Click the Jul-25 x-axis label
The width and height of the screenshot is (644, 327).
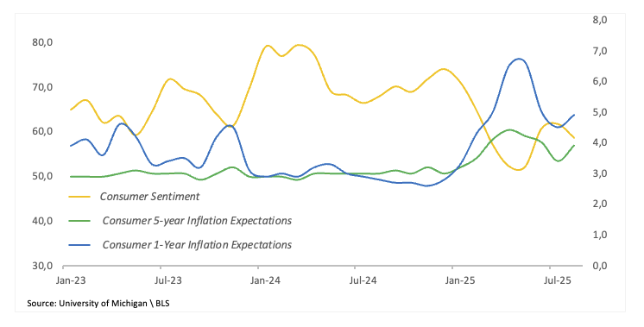point(558,280)
